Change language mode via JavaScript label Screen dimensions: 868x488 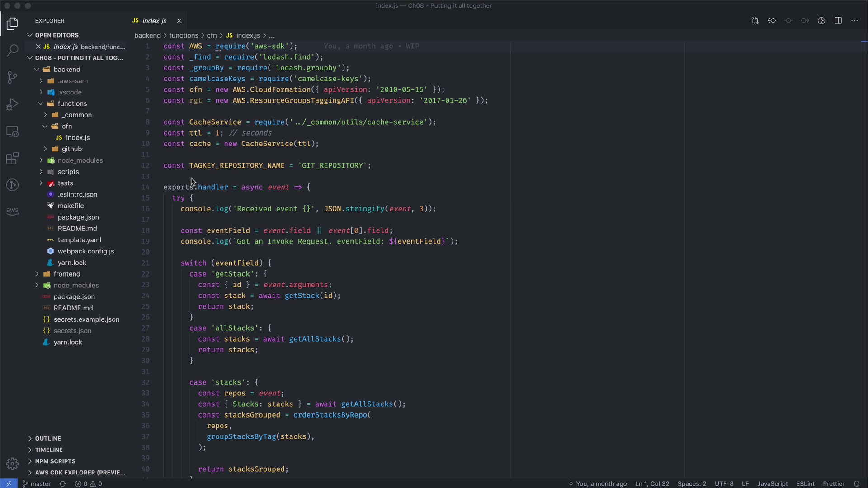[x=772, y=483]
